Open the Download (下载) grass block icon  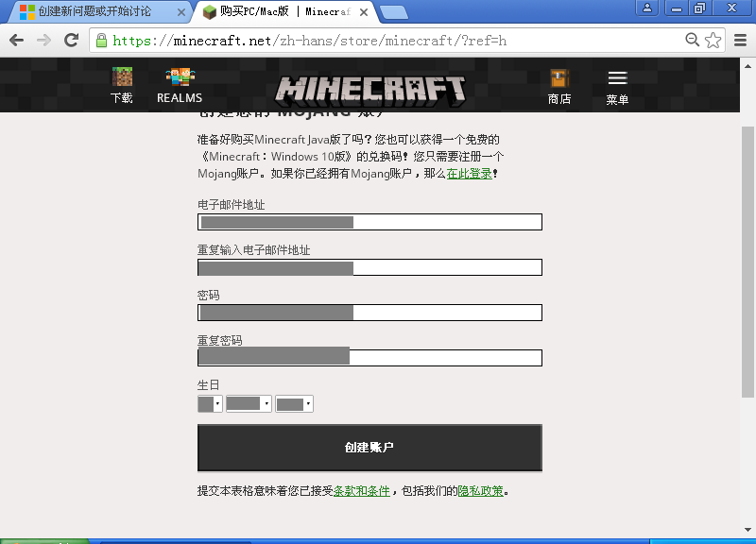click(x=122, y=76)
